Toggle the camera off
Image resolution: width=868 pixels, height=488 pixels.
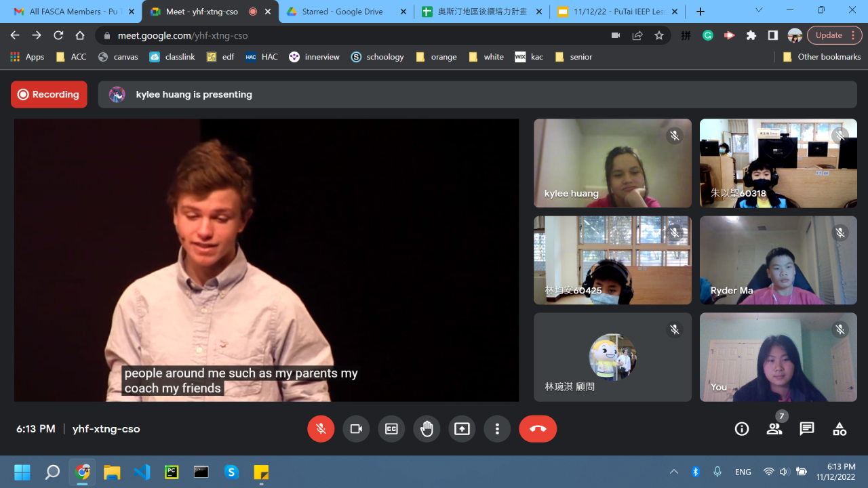pos(356,429)
